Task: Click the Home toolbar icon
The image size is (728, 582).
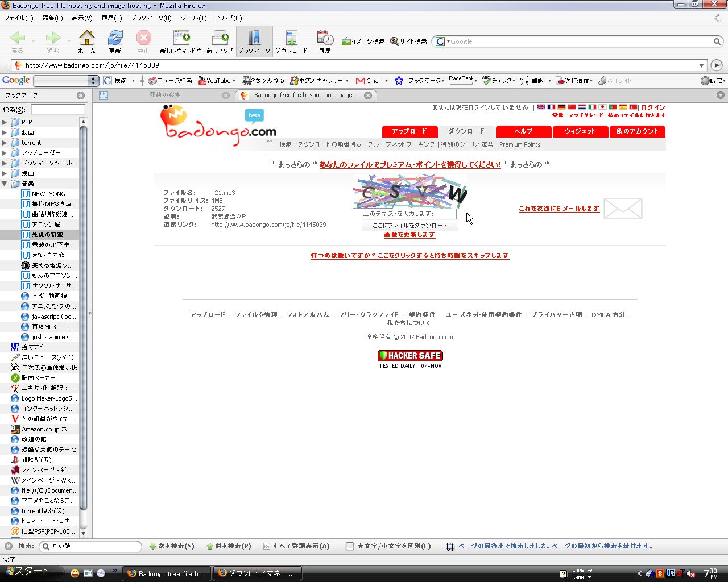Action: 86,41
